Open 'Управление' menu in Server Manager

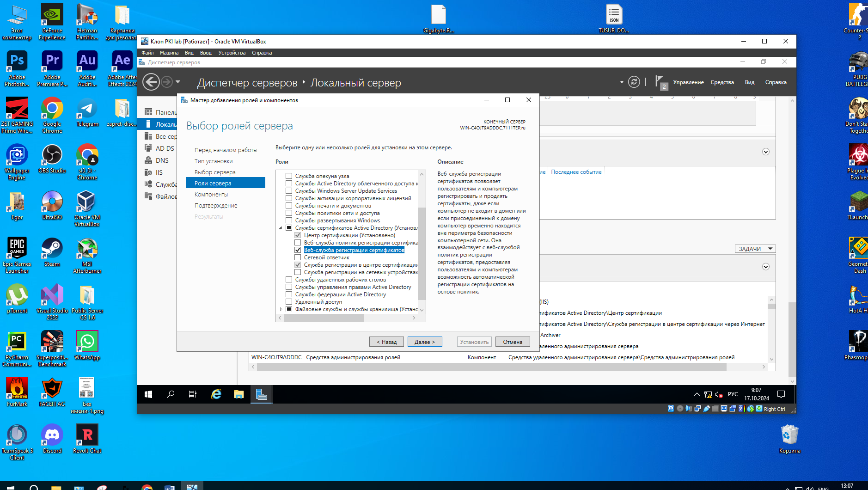(688, 82)
